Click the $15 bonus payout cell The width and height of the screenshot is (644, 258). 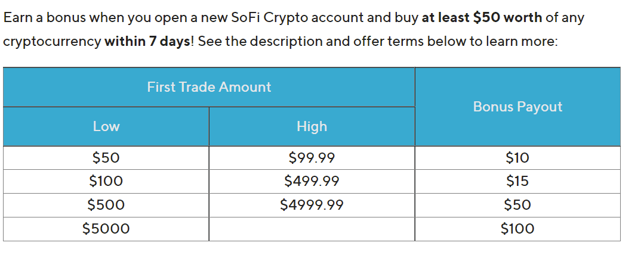point(517,181)
